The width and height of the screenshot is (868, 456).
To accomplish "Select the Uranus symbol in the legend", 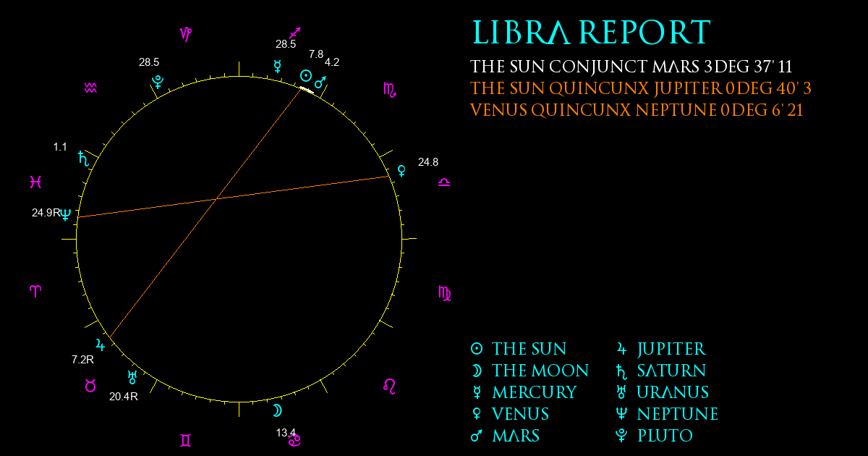I will [621, 392].
